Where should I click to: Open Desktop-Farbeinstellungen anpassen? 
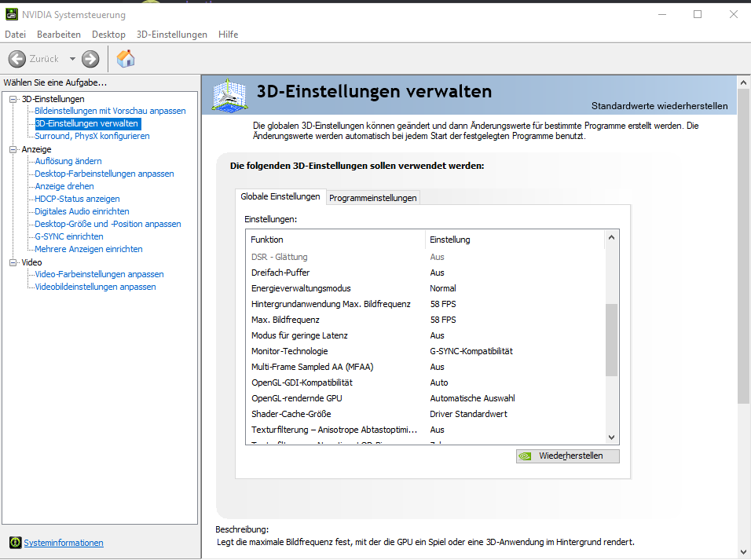point(104,174)
